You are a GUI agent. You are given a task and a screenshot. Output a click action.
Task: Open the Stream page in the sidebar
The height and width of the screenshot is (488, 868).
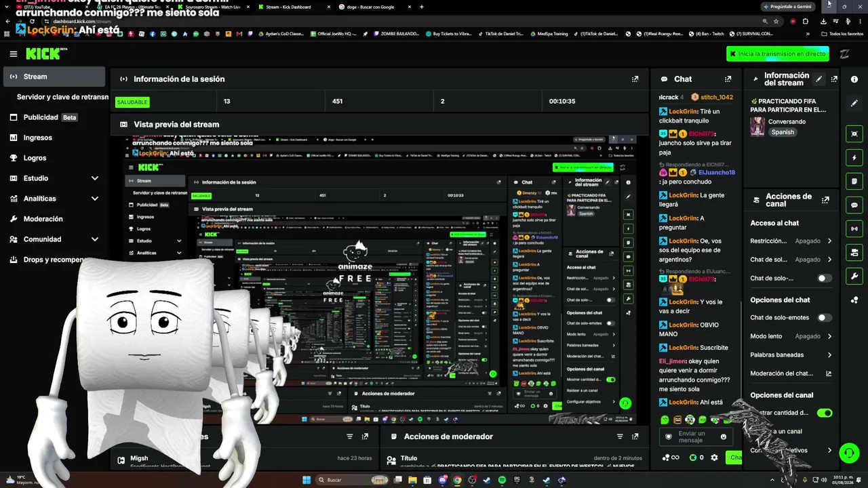point(54,77)
